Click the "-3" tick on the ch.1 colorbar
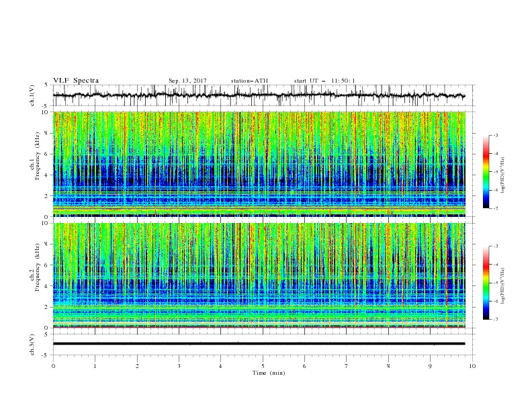This screenshot has height=411, width=532. point(495,135)
